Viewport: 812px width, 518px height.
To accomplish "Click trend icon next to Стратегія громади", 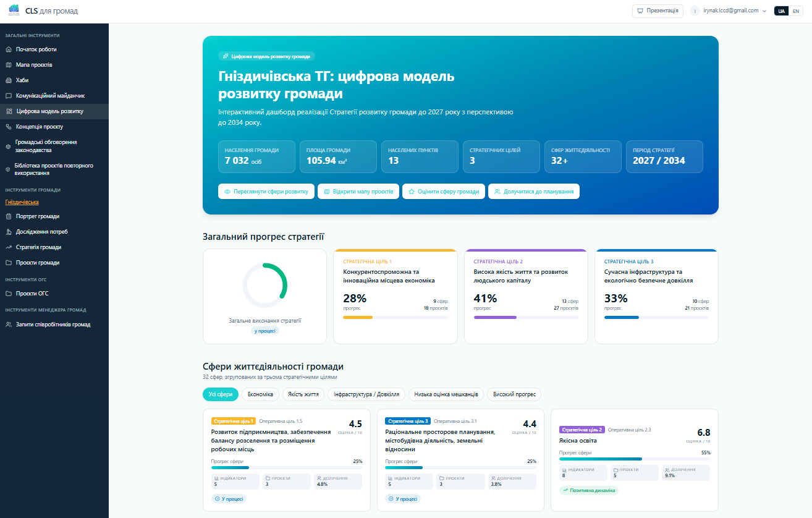I will click(9, 247).
